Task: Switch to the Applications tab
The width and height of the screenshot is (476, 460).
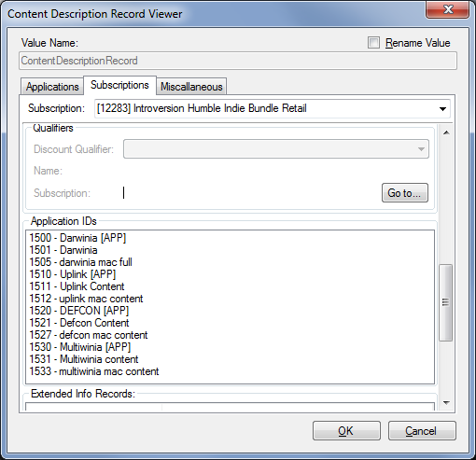Action: pyautogui.click(x=52, y=87)
